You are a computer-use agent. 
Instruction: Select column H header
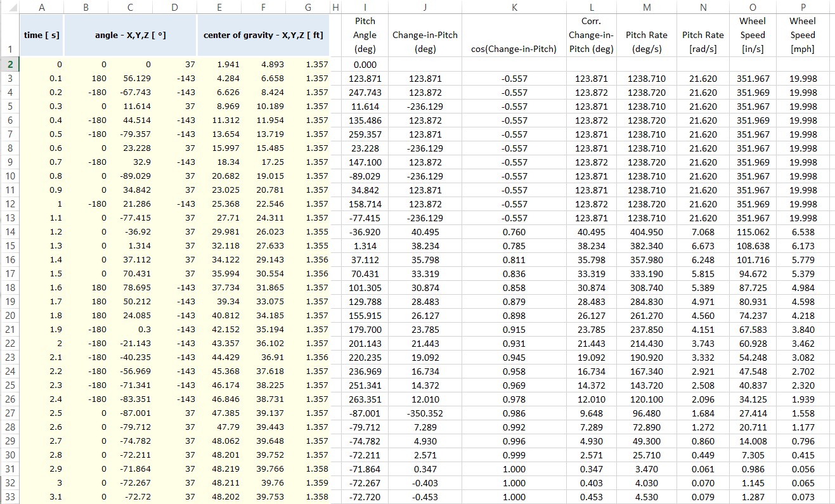click(336, 6)
